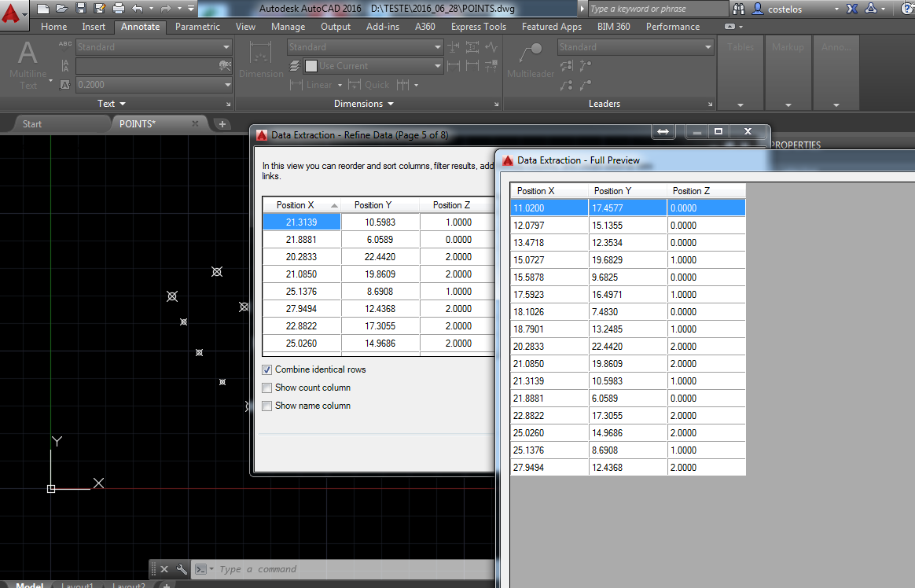This screenshot has width=915, height=588.
Task: Select the 11.0200 cell in Full Preview
Action: (x=549, y=208)
